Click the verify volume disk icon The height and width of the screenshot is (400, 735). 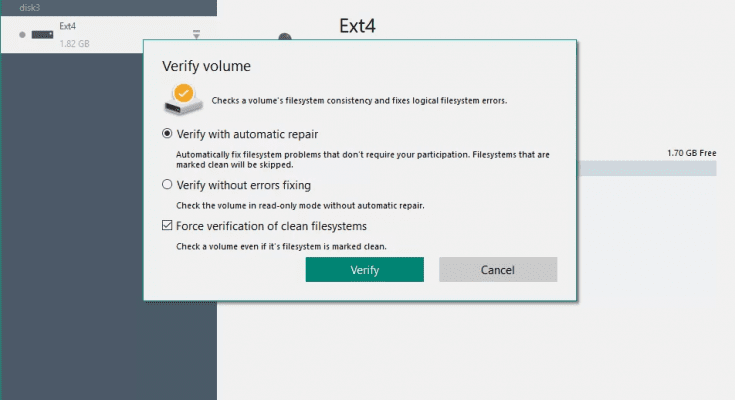tap(183, 99)
